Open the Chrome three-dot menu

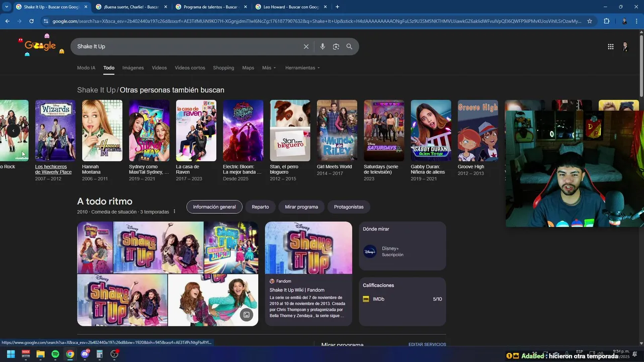click(637, 21)
